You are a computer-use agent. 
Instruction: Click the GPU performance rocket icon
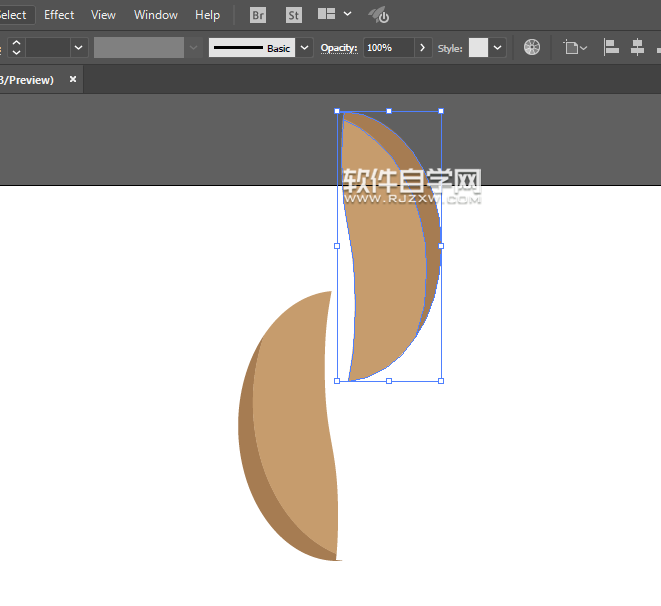click(379, 15)
